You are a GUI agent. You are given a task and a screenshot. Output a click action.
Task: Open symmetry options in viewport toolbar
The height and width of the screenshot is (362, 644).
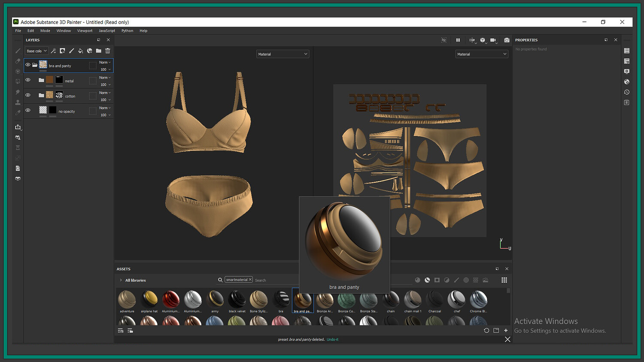(472, 40)
